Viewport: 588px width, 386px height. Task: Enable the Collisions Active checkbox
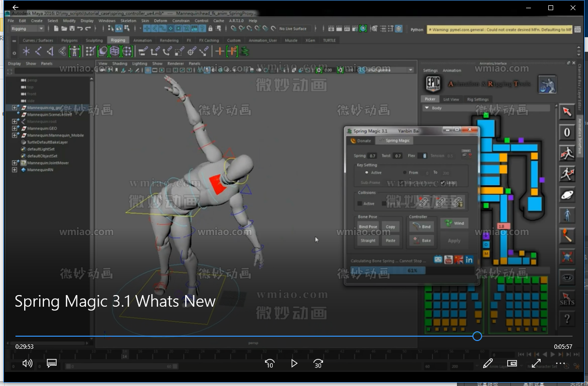[360, 204]
